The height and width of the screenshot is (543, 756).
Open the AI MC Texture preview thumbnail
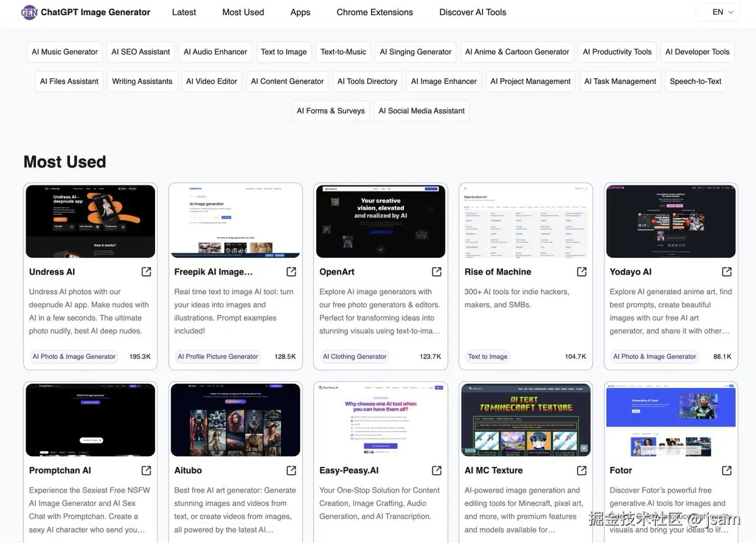tap(525, 420)
